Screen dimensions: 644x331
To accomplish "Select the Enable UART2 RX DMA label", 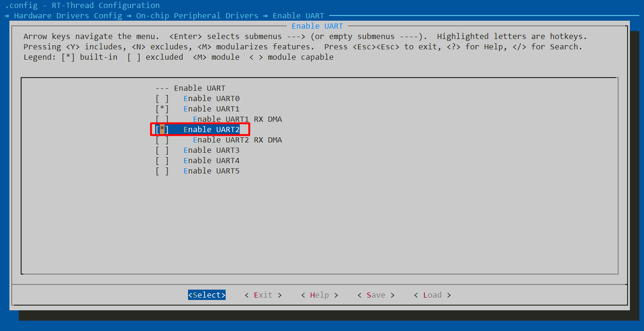I will [237, 140].
